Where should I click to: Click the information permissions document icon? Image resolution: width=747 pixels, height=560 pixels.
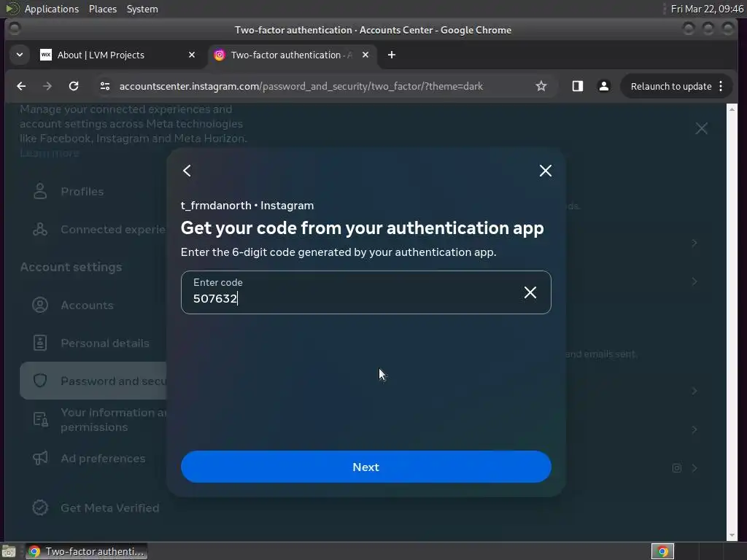[x=41, y=419]
